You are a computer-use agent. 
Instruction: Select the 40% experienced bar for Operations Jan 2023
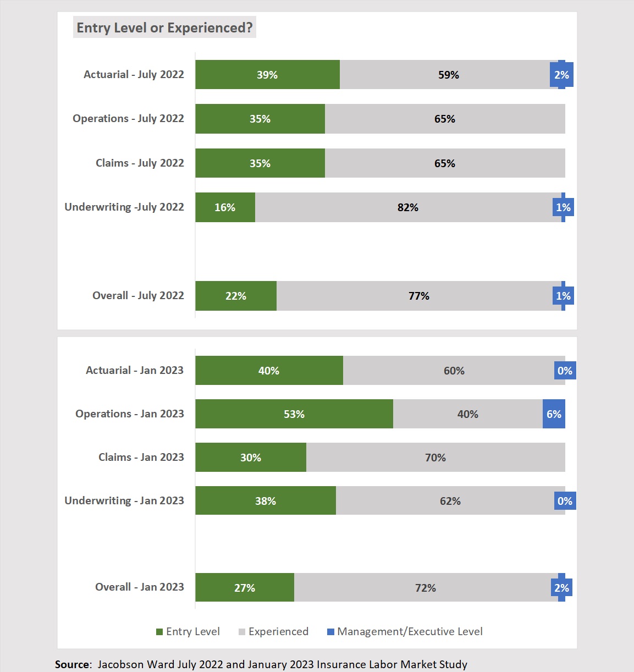click(467, 414)
